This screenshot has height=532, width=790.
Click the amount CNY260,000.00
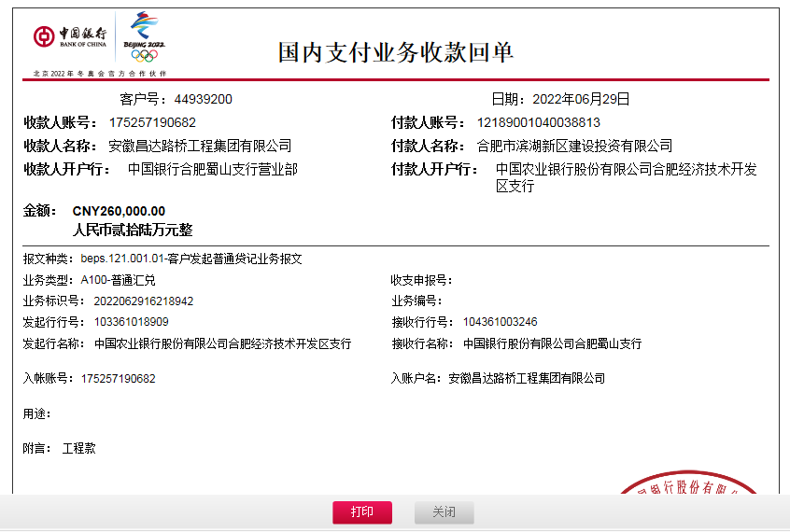click(x=119, y=211)
